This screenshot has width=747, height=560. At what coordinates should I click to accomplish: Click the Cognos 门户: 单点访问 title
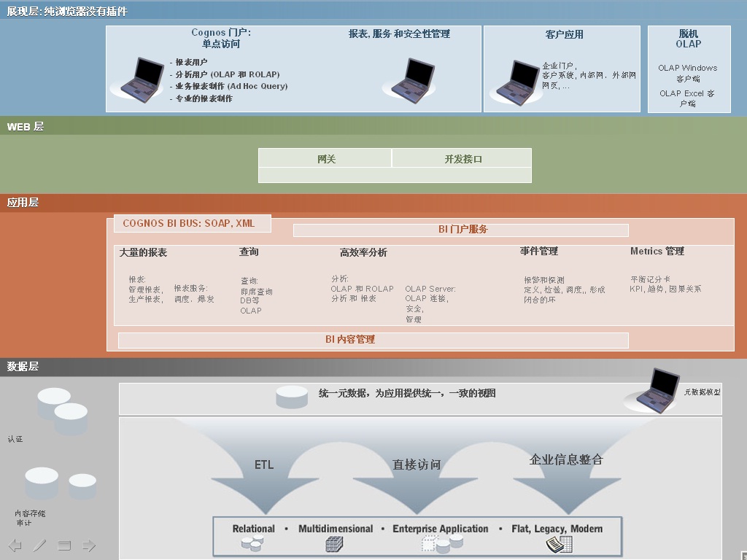pos(221,38)
